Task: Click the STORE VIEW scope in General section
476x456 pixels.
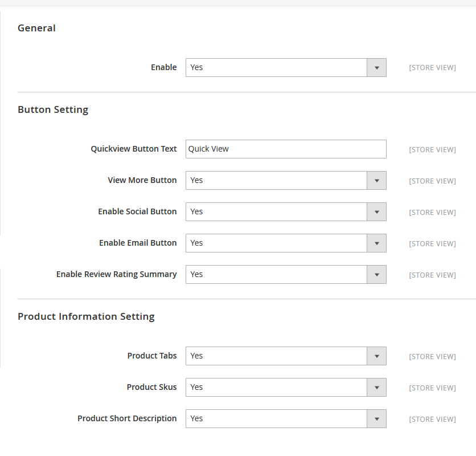Action: pos(432,68)
